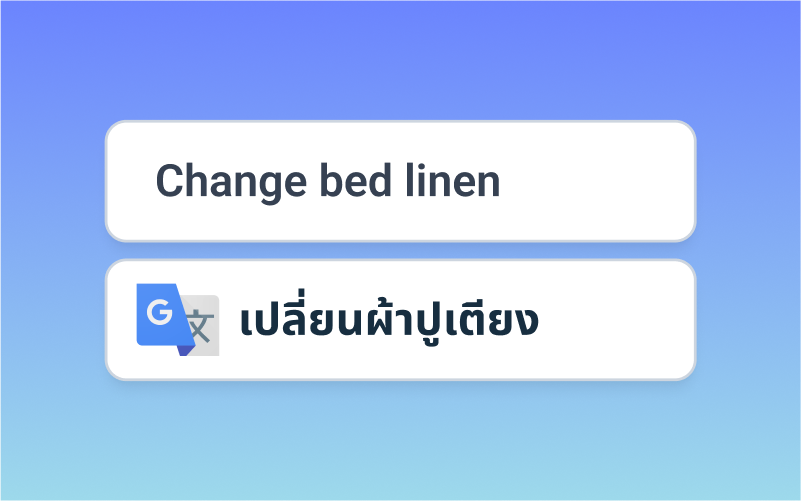Click the background right of the translation card
The image size is (801, 501).
click(x=748, y=320)
